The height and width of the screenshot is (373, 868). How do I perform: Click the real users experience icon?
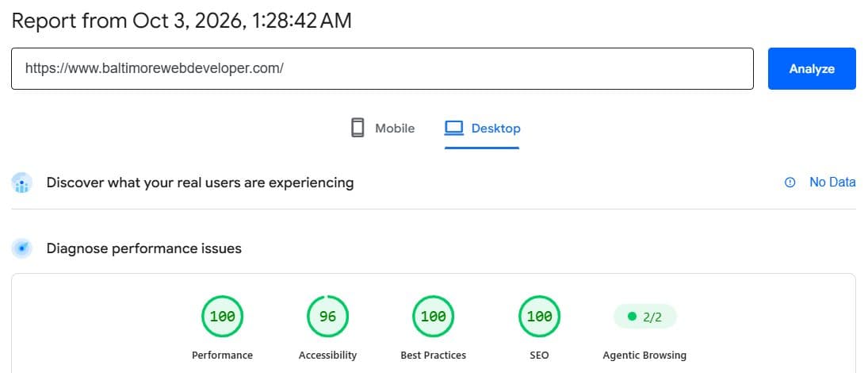click(x=21, y=183)
